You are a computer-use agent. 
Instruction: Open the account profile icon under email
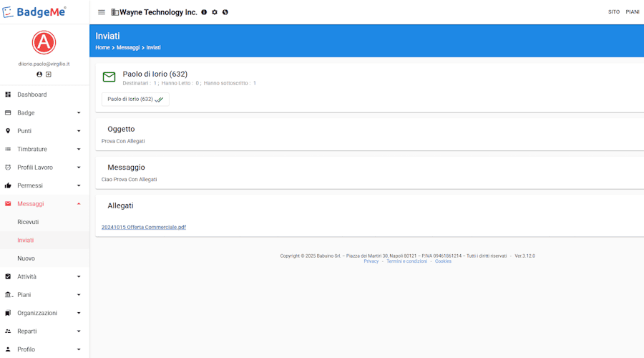(39, 74)
